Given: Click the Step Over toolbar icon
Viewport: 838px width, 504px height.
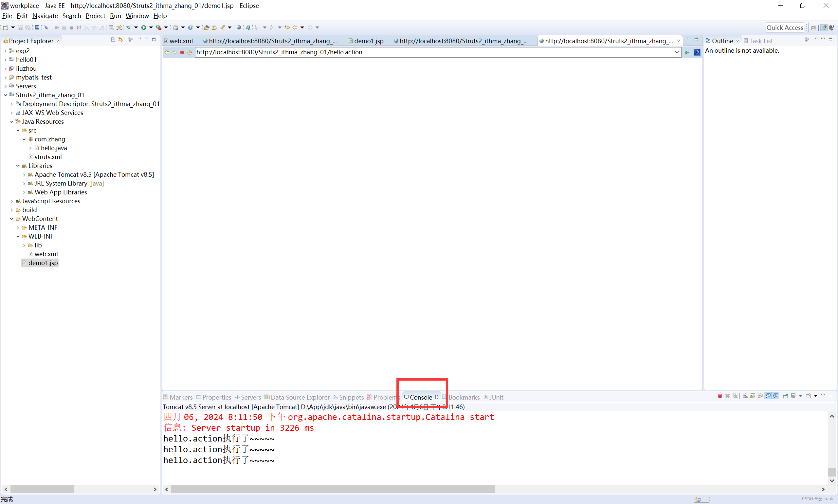Looking at the screenshot, I should pyautogui.click(x=94, y=27).
